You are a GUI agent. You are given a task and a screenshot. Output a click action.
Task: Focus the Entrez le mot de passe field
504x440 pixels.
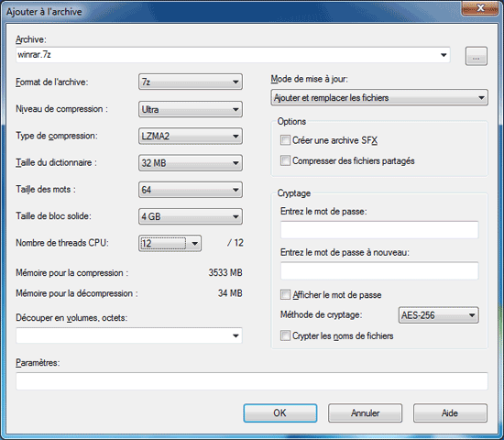379,230
